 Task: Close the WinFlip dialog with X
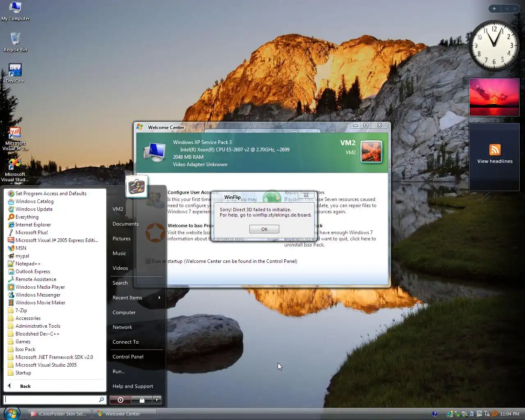coord(306,195)
